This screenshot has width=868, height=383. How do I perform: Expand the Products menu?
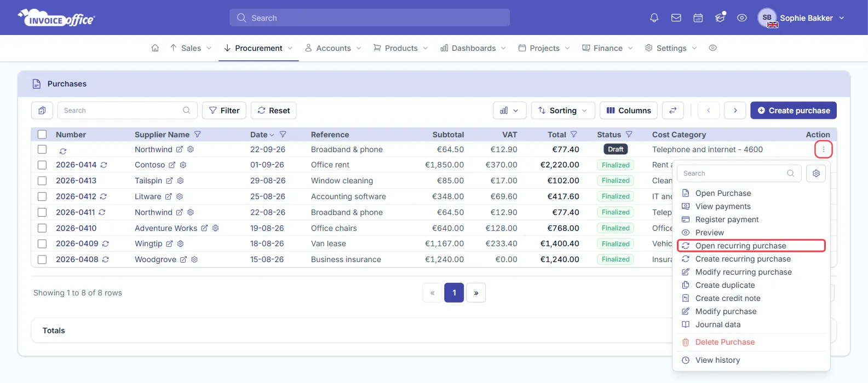point(400,48)
